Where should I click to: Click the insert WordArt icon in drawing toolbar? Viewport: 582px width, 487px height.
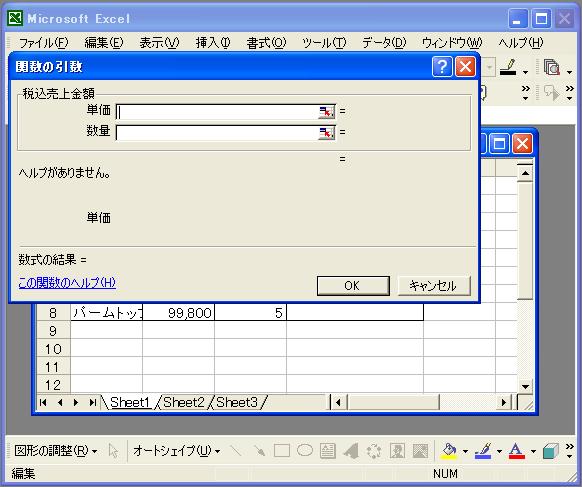tap(351, 451)
